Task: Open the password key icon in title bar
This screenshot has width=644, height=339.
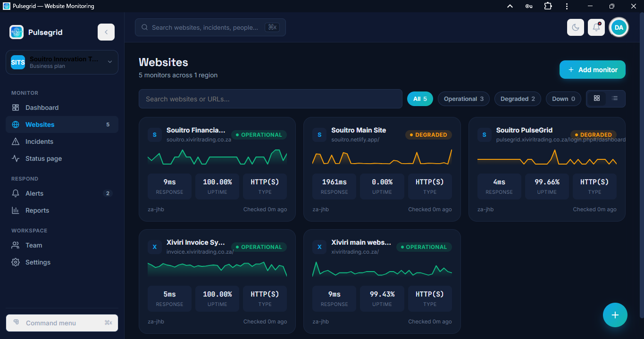Action: (529, 6)
